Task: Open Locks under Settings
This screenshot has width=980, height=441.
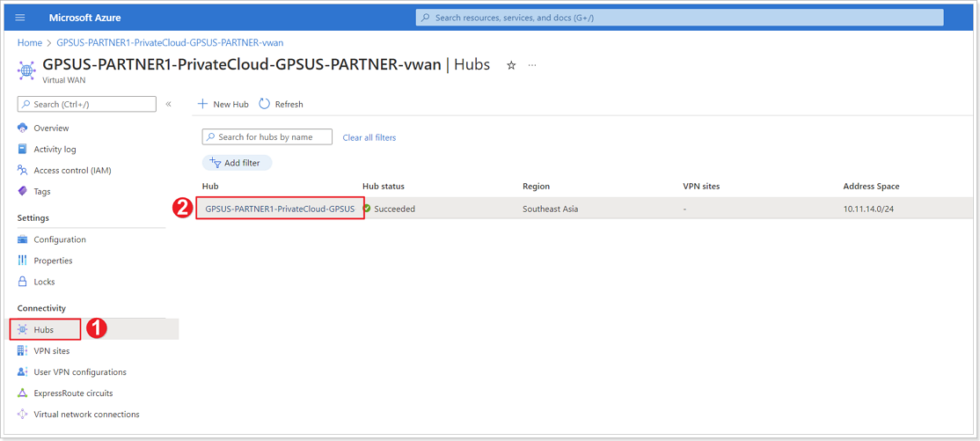Action: tap(44, 282)
